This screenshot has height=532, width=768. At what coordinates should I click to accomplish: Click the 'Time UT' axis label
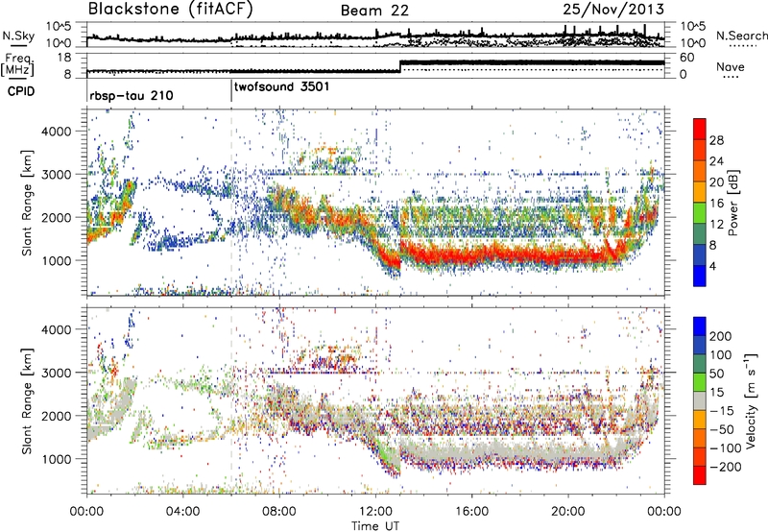coord(375,526)
